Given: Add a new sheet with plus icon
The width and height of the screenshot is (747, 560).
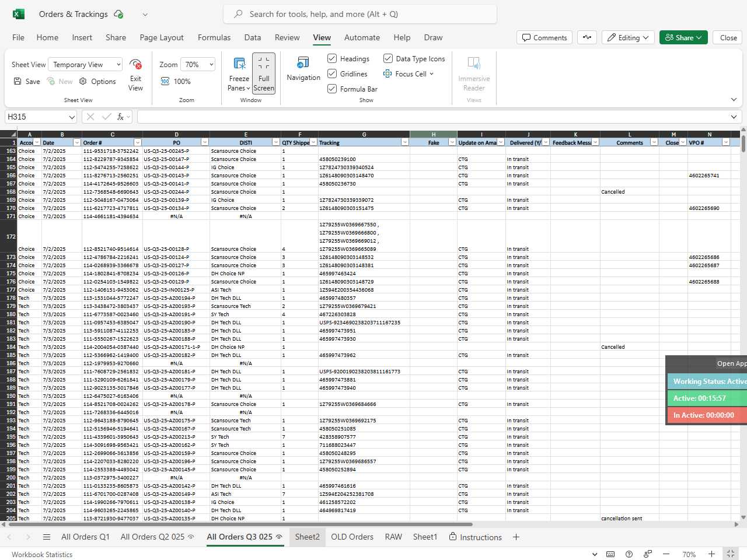Looking at the screenshot, I should coord(516,537).
